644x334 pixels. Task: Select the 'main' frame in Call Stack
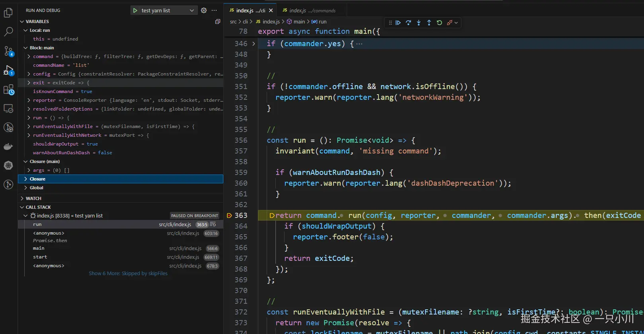39,248
